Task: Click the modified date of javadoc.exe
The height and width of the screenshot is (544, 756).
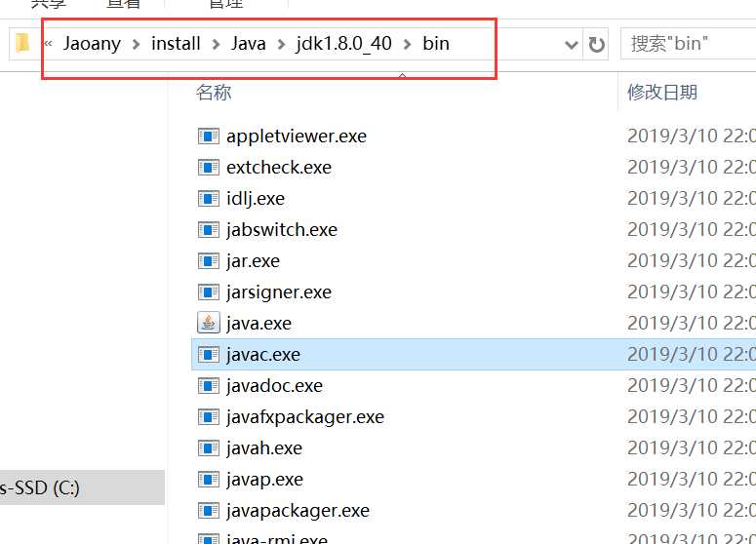Action: [692, 386]
